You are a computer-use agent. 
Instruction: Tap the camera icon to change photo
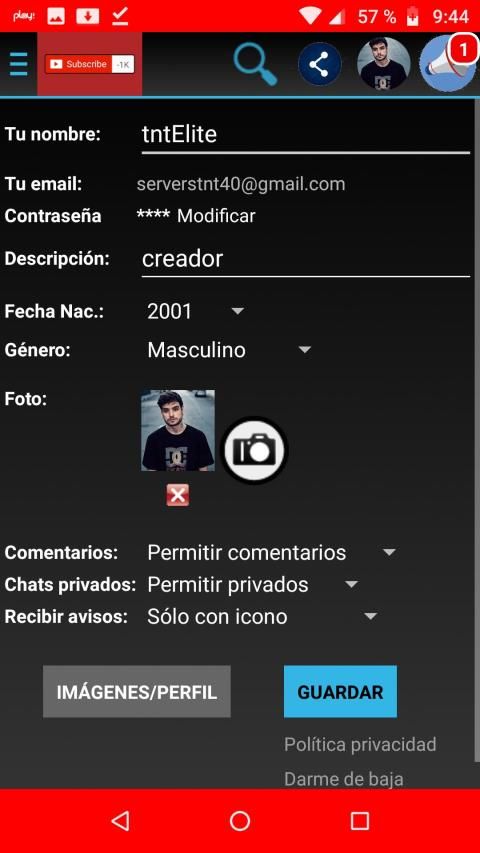pos(255,450)
